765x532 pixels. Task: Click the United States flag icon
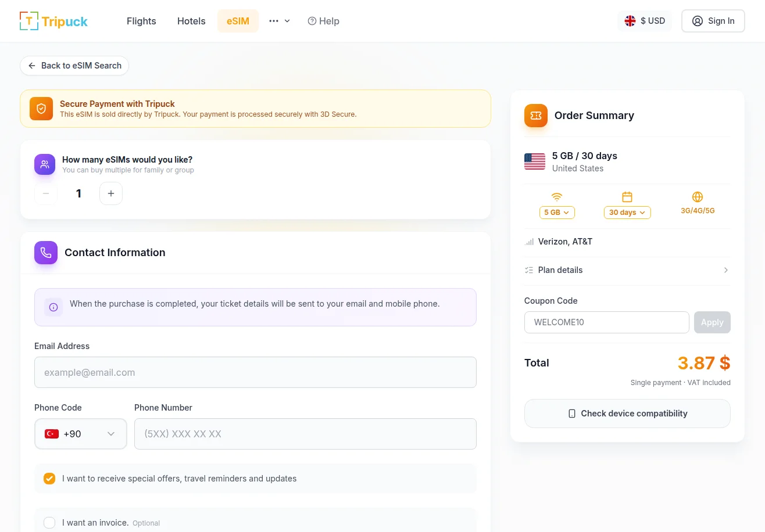coord(535,161)
